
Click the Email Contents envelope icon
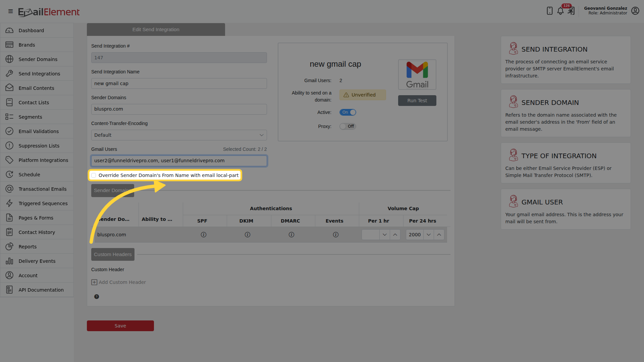[x=9, y=88]
